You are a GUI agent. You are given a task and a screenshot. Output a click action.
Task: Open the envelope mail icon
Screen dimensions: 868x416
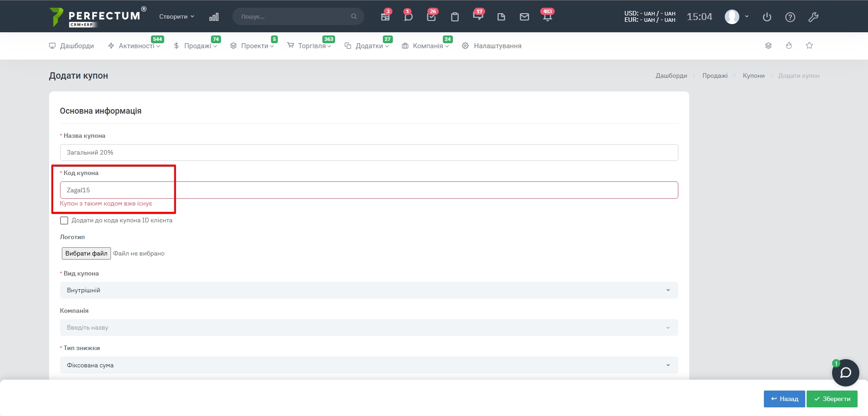coord(524,17)
